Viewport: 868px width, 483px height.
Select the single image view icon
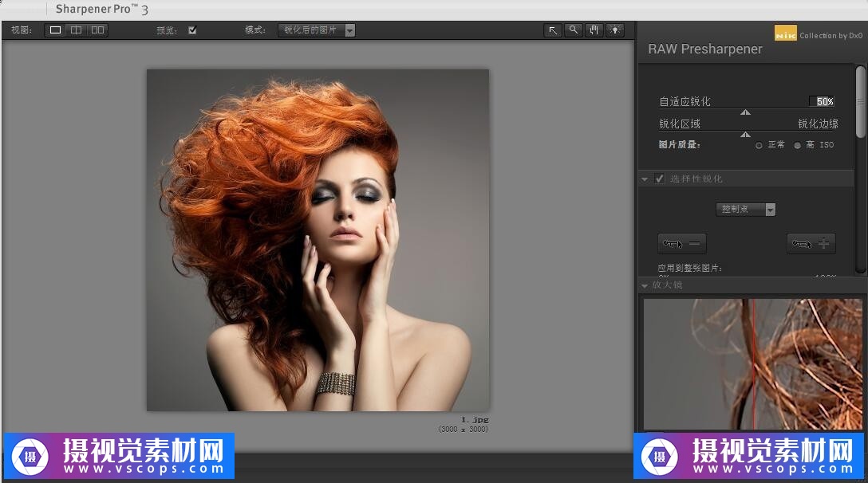[x=55, y=30]
